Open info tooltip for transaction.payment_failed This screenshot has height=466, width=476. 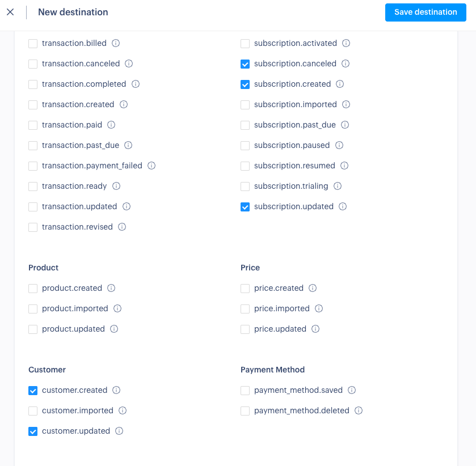151,166
